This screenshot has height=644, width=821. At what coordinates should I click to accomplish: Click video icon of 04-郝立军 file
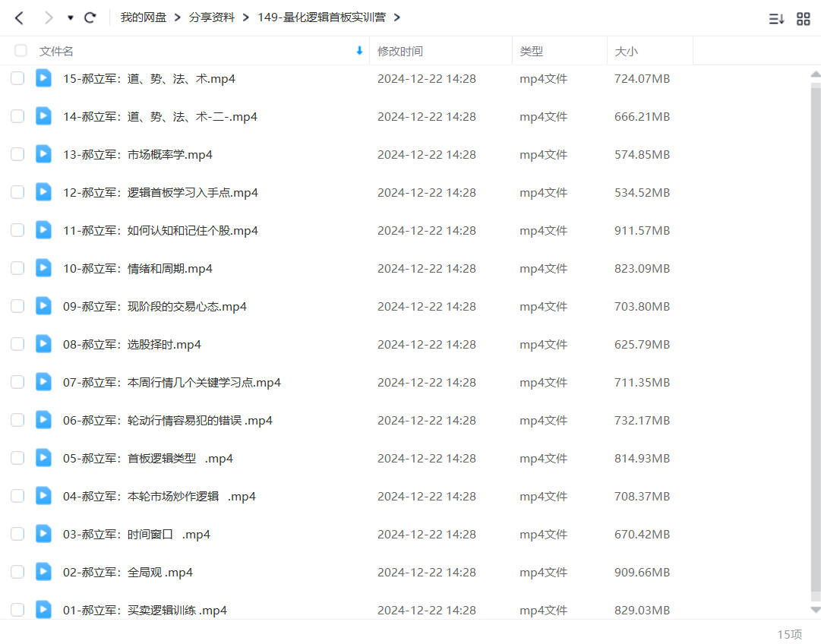[43, 495]
